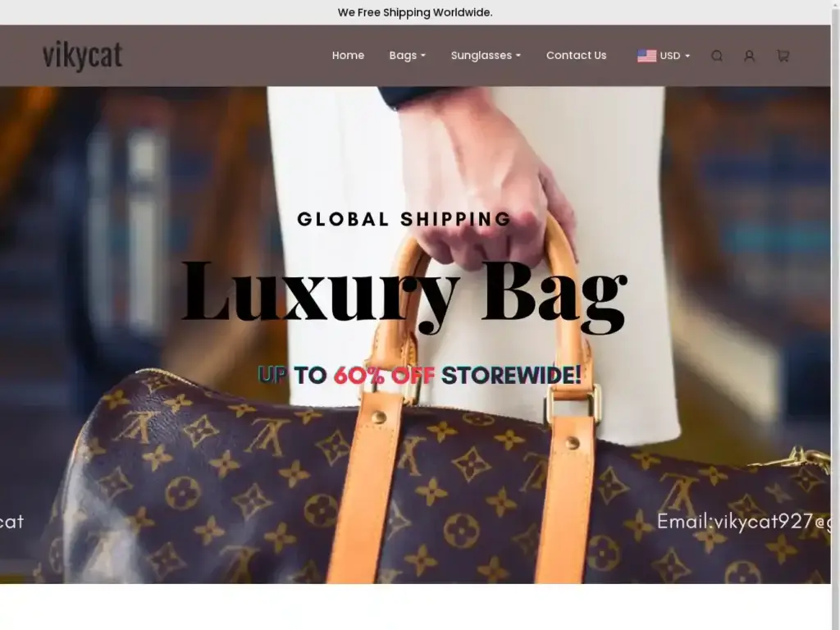This screenshot has height=630, width=840.
Task: Click the caret next to Sunglasses
Action: (518, 56)
